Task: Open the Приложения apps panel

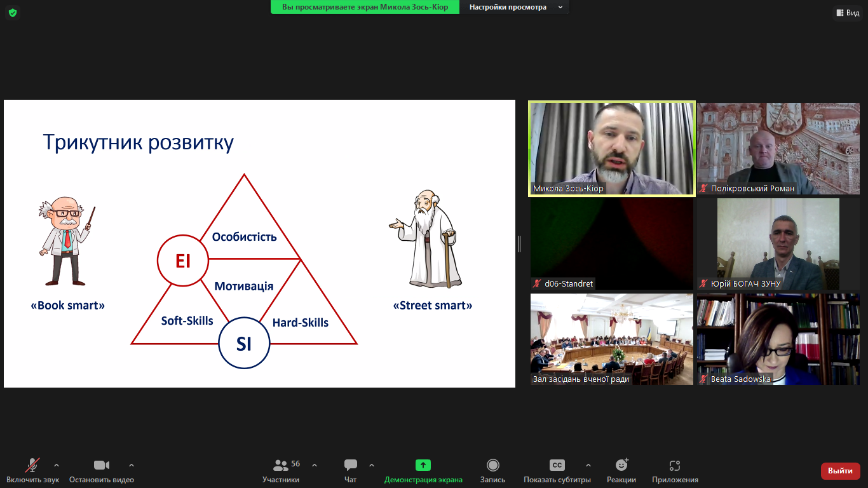Action: [675, 470]
